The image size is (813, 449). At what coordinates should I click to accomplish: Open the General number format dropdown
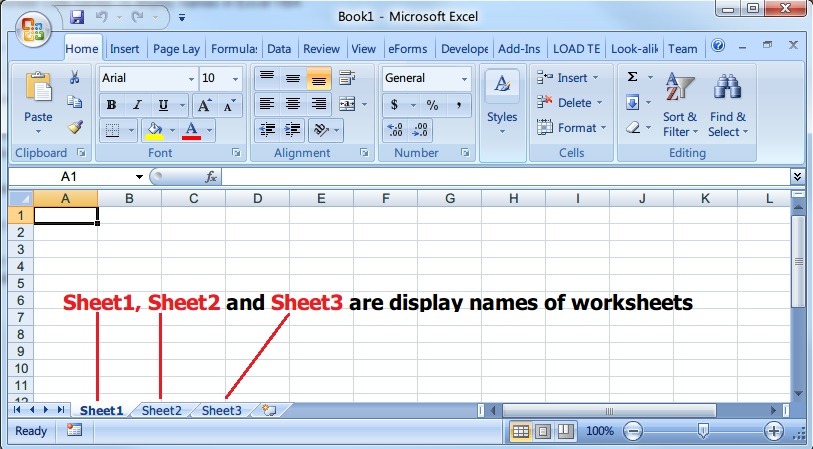click(464, 79)
